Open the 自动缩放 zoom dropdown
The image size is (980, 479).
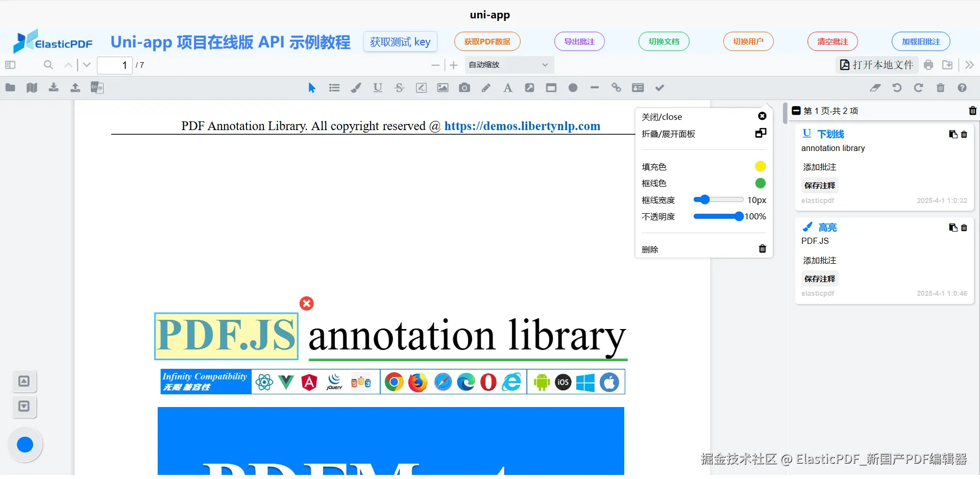[x=509, y=65]
